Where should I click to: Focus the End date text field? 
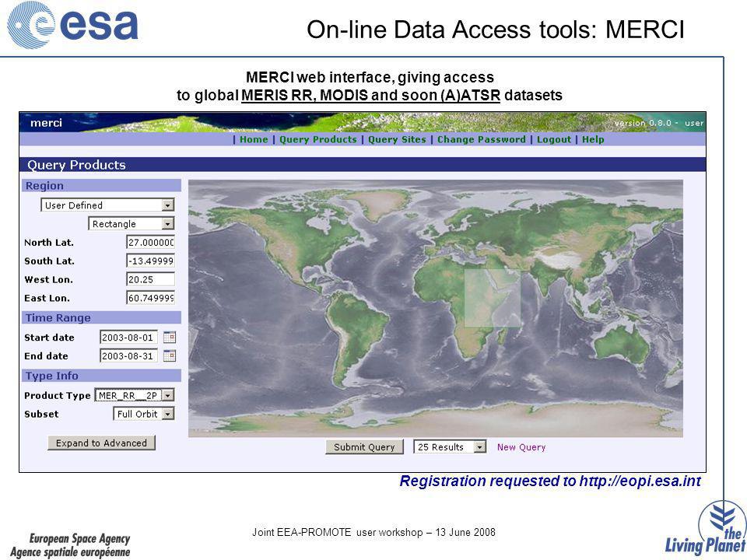[128, 356]
